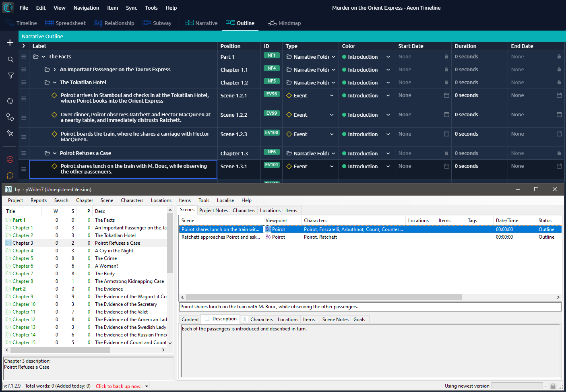This screenshot has width=566, height=392.
Task: Open the orange chat bubble icon in sidebar
Action: (x=10, y=175)
